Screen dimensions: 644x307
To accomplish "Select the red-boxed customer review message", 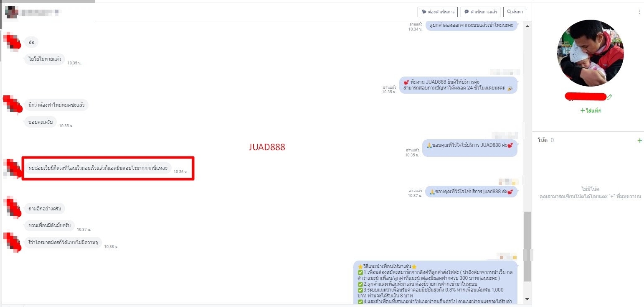I will 98,168.
